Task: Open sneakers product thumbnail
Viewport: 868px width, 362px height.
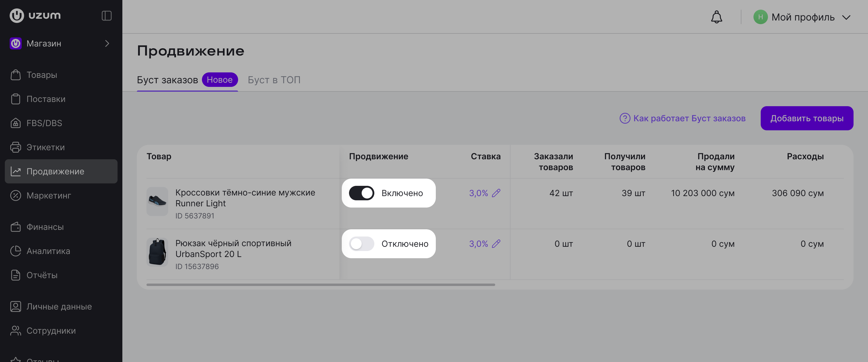Action: tap(157, 202)
